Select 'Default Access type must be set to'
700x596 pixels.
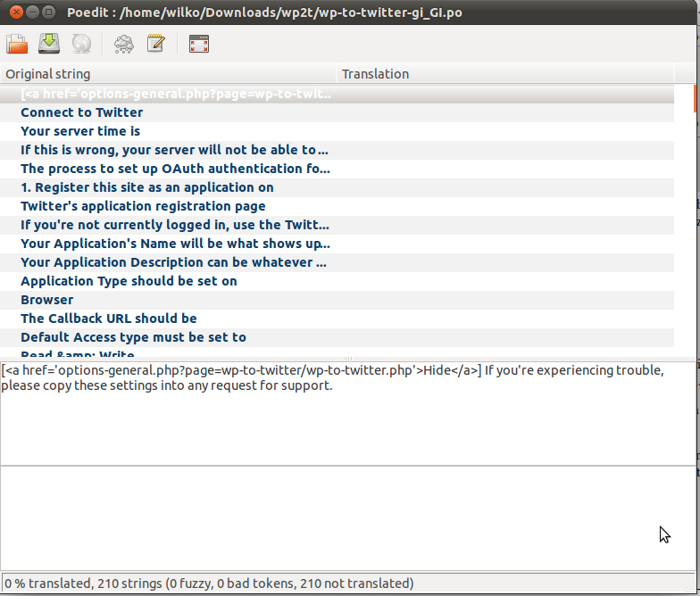coord(337,337)
